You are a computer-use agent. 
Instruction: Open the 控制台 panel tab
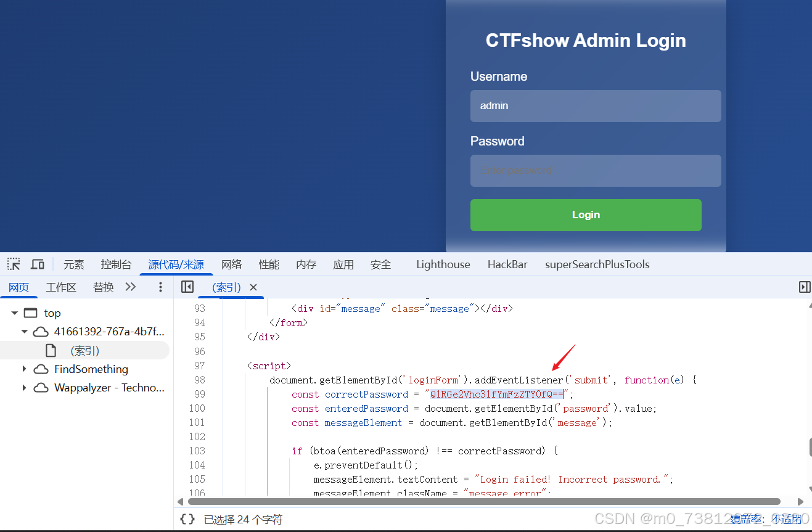click(x=116, y=264)
